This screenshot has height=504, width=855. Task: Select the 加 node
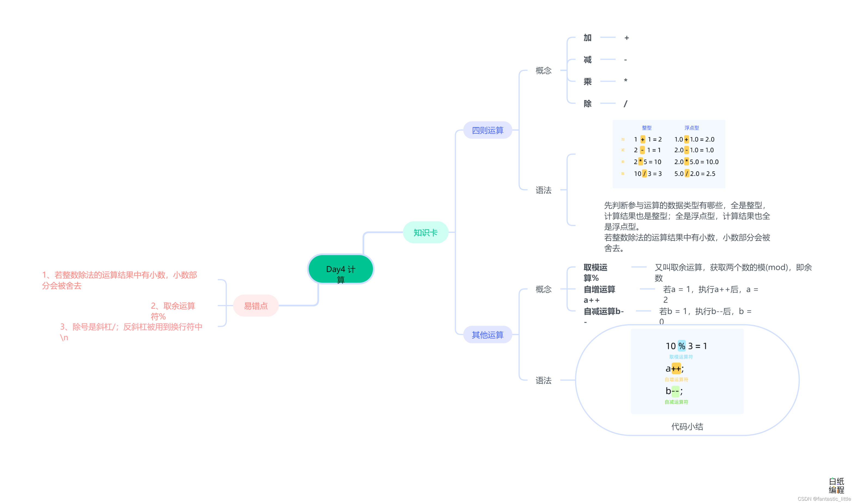pos(588,38)
